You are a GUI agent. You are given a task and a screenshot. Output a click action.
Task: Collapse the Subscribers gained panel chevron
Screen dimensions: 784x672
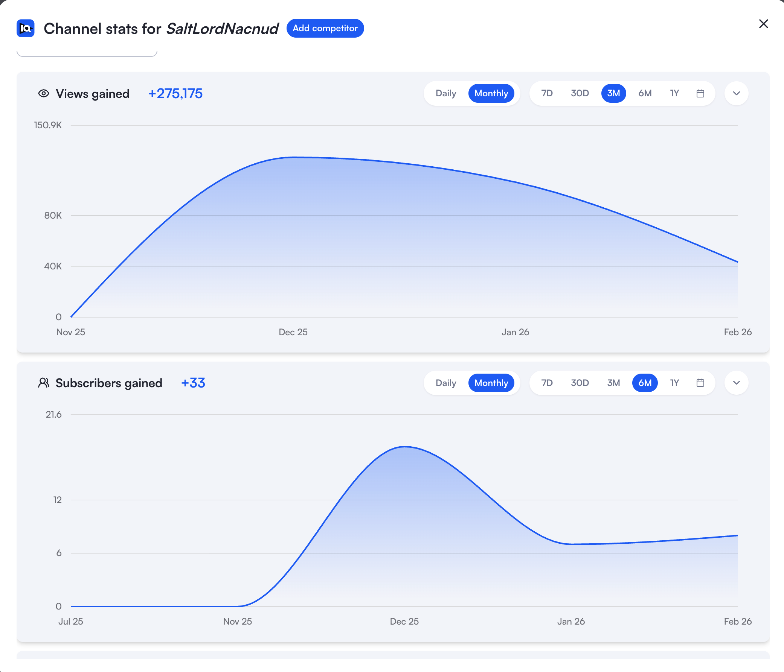736,383
